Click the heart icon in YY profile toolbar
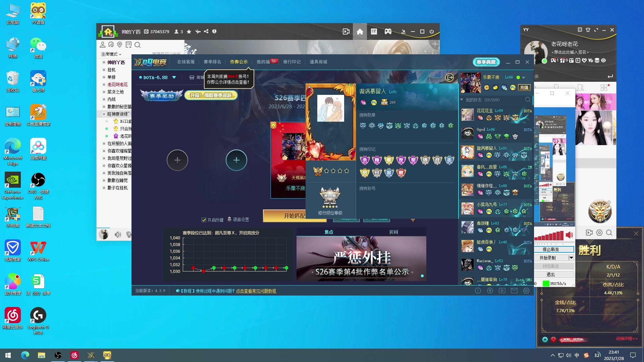644x362 pixels. click(x=584, y=61)
